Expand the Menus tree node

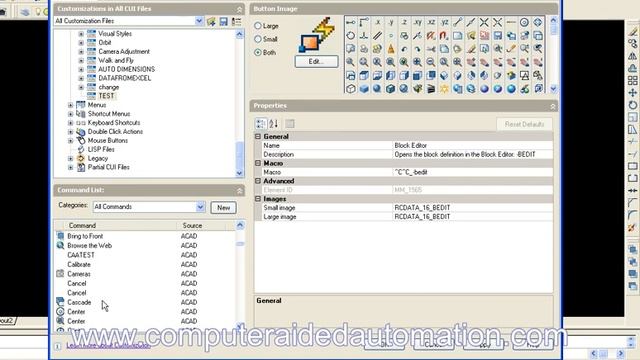[x=71, y=105]
